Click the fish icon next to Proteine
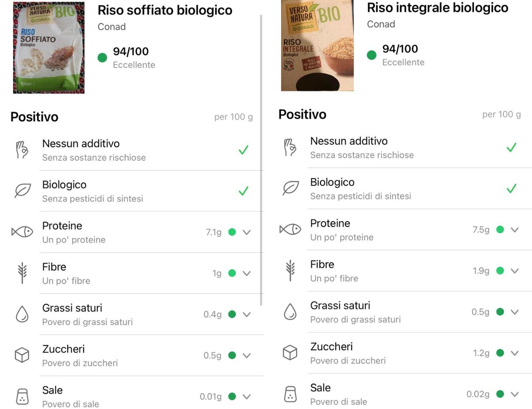 point(23,231)
